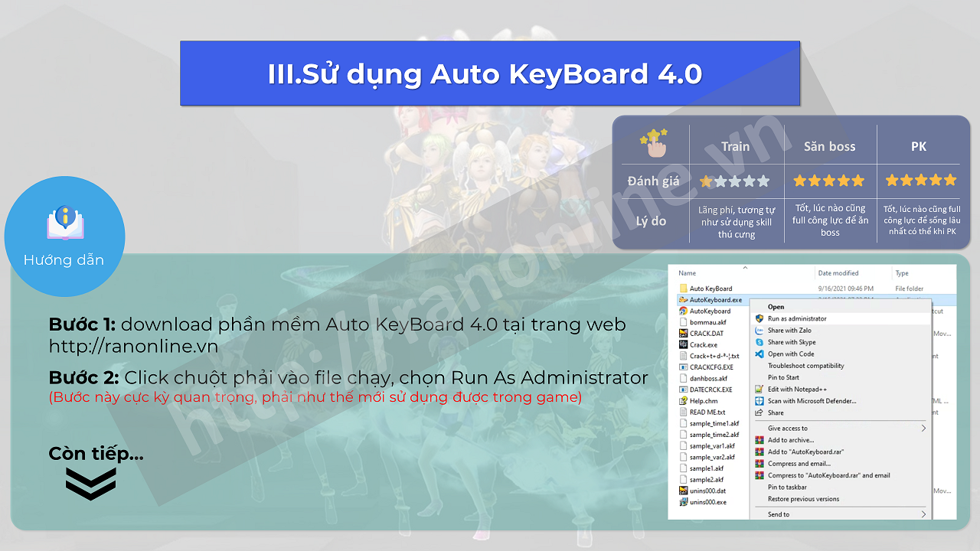Image resolution: width=980 pixels, height=551 pixels.
Task: Sort files by the Type column
Action: 902,273
